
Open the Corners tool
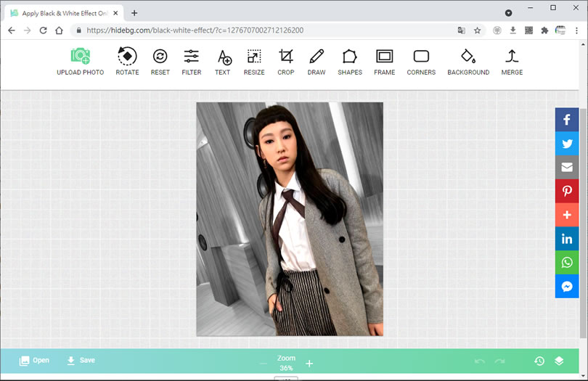pyautogui.click(x=421, y=62)
